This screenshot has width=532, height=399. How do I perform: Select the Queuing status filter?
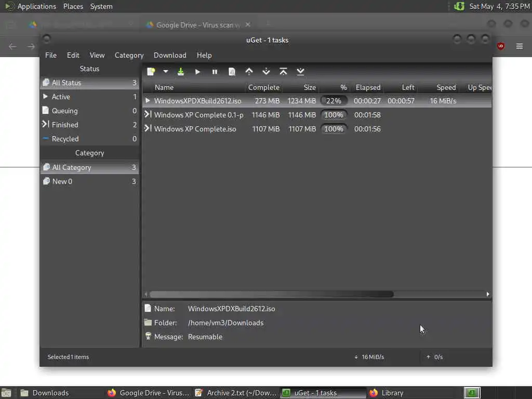89,111
